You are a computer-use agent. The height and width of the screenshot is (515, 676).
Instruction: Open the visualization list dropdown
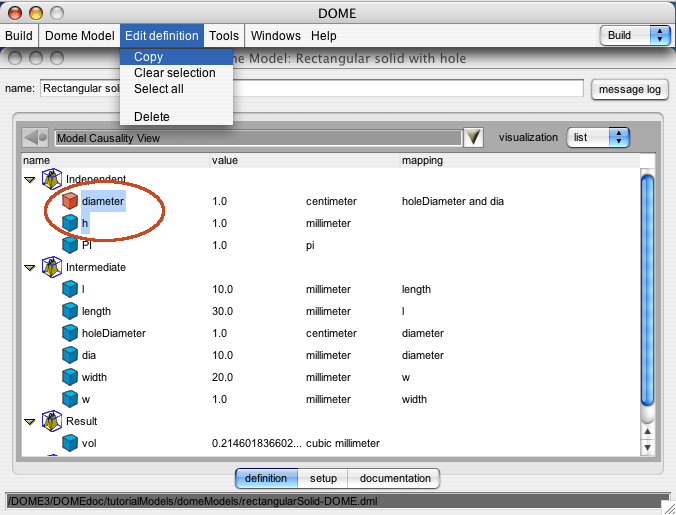(x=598, y=137)
